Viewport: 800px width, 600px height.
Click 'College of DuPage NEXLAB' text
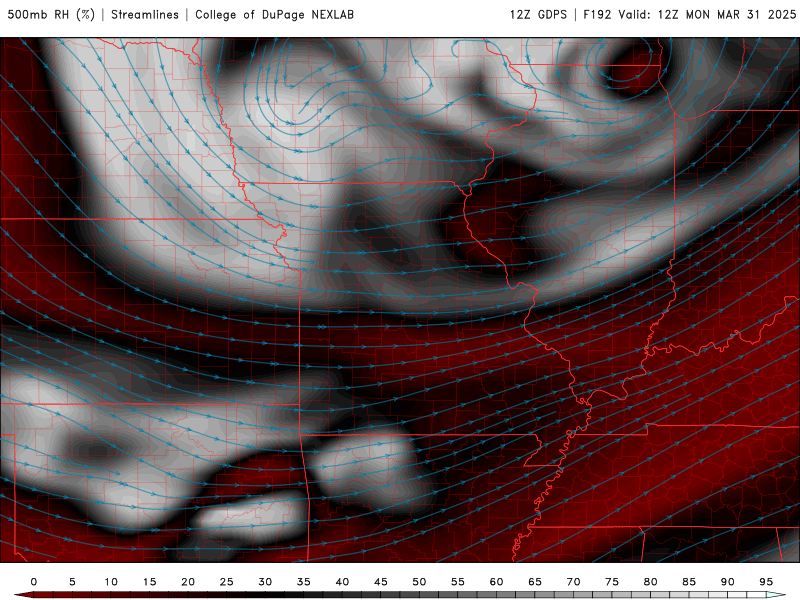tap(274, 15)
